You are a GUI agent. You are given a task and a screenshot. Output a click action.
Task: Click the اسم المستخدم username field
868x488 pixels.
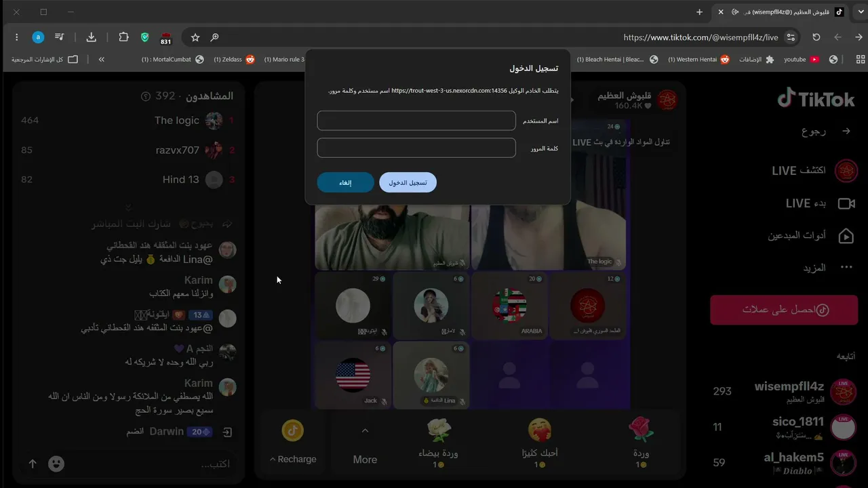(x=416, y=121)
